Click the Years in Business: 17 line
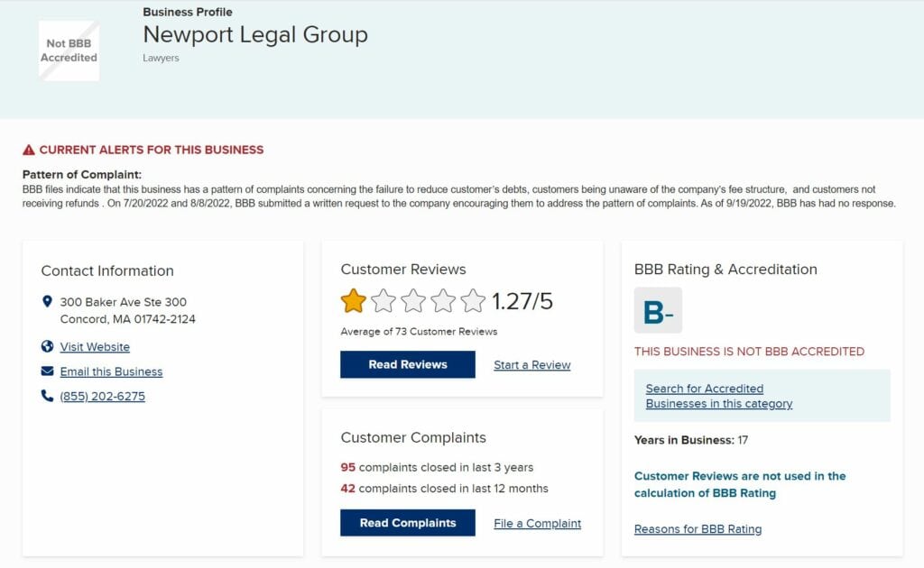This screenshot has width=924, height=568. [690, 440]
